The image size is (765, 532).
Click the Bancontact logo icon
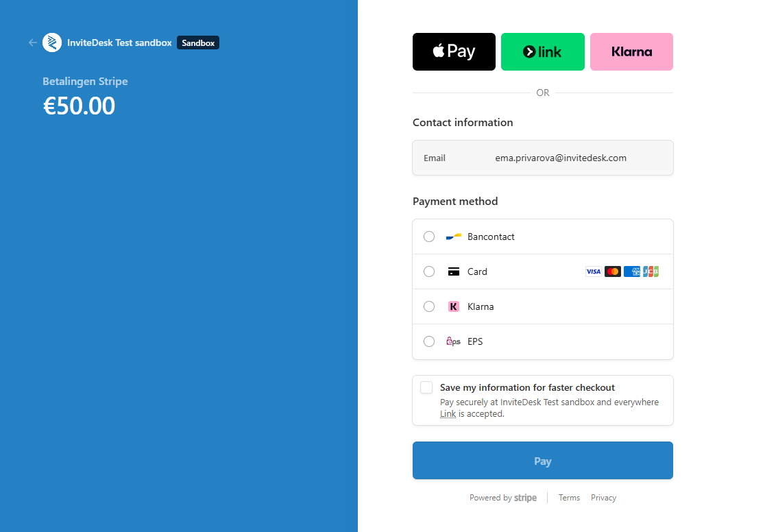click(454, 237)
